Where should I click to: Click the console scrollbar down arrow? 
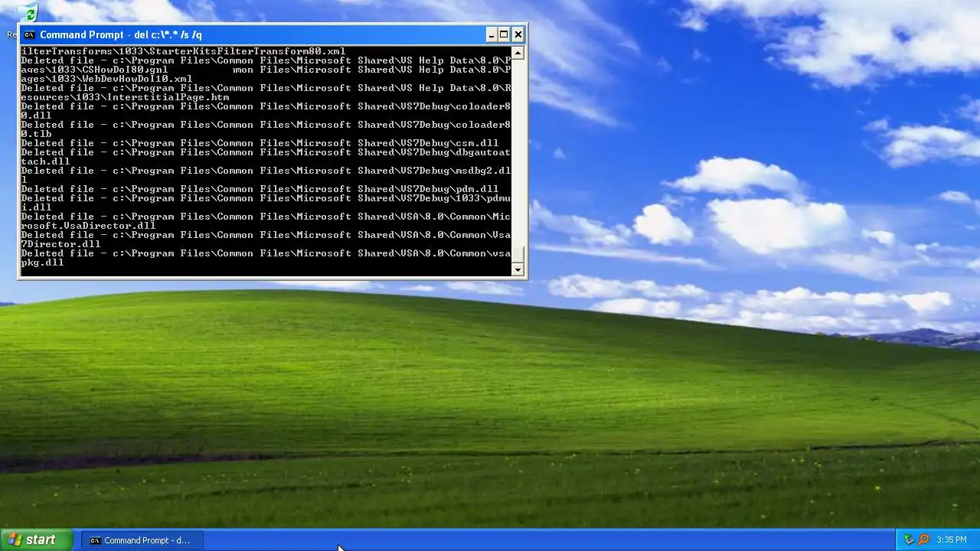[518, 269]
